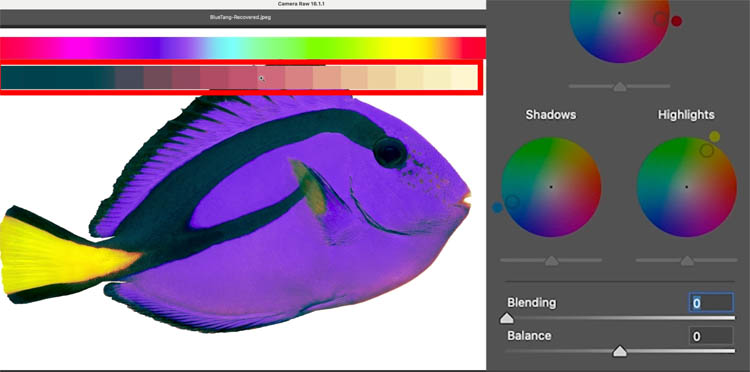The image size is (750, 372).
Task: Click the Shadows saturation ring handle
Action: pyautogui.click(x=512, y=201)
